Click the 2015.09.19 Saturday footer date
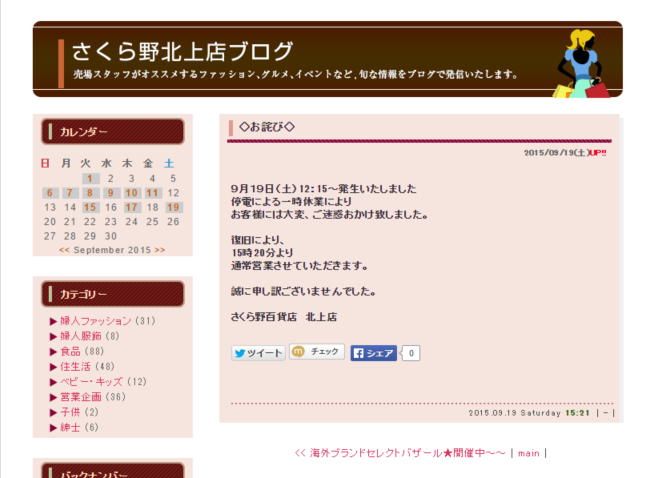 click(x=514, y=413)
